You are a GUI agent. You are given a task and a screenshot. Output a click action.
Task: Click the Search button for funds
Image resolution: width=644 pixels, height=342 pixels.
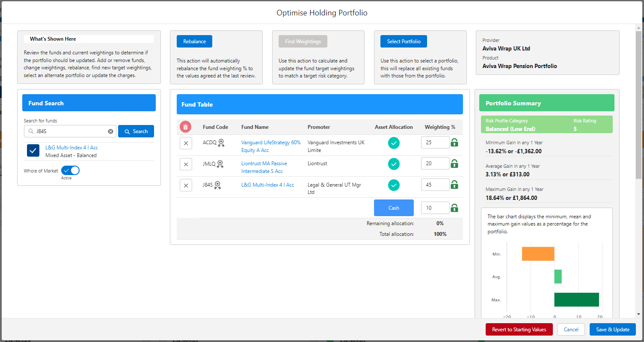tap(136, 131)
